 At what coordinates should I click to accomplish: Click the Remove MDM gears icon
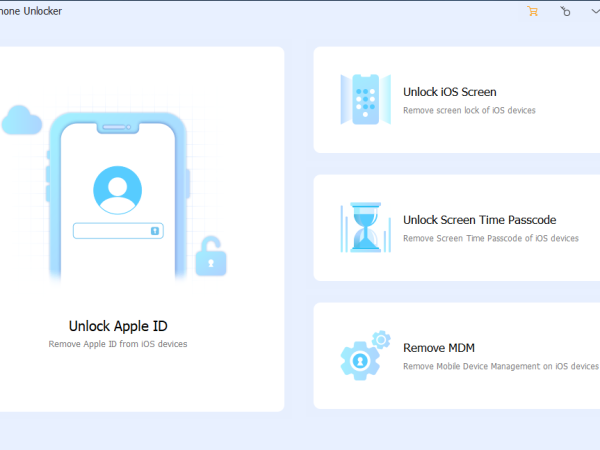point(365,355)
